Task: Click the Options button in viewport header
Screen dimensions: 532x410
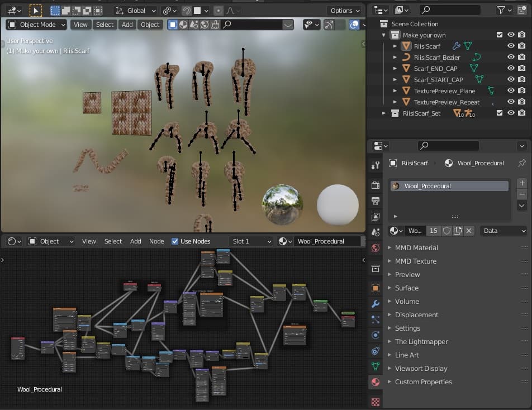Action: pyautogui.click(x=344, y=11)
